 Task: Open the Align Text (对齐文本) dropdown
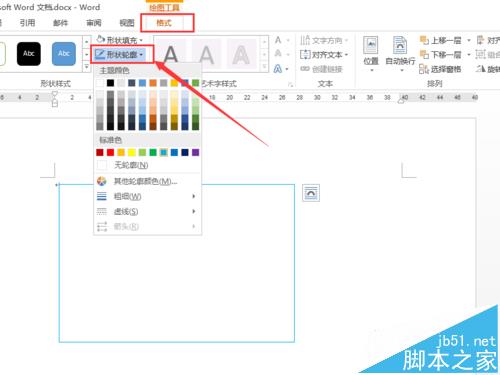pos(324,54)
